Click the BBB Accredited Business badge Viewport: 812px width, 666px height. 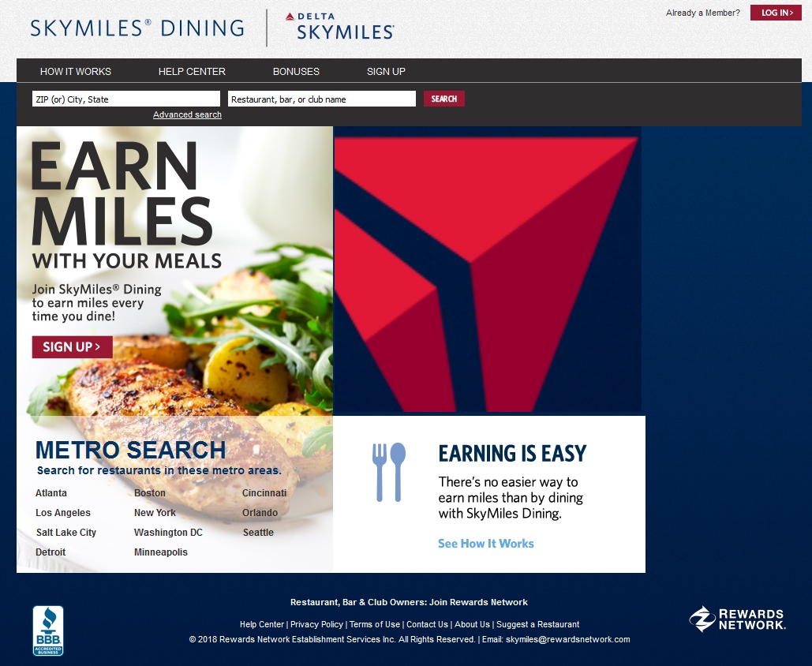click(x=48, y=630)
